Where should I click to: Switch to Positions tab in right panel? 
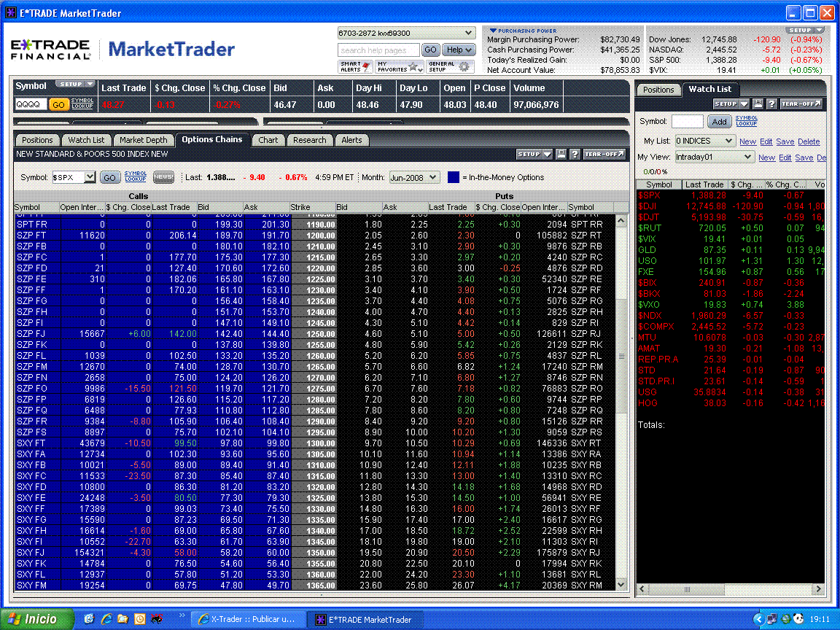click(658, 90)
